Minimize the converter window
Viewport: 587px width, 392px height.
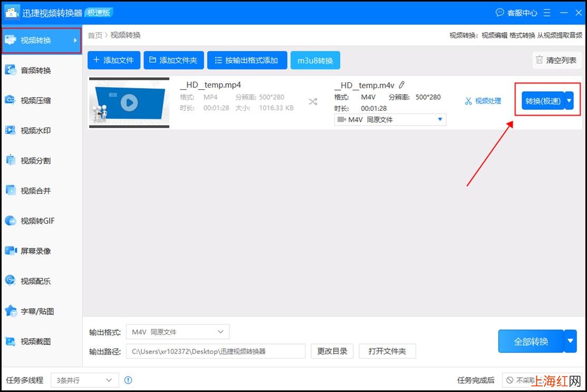(564, 13)
